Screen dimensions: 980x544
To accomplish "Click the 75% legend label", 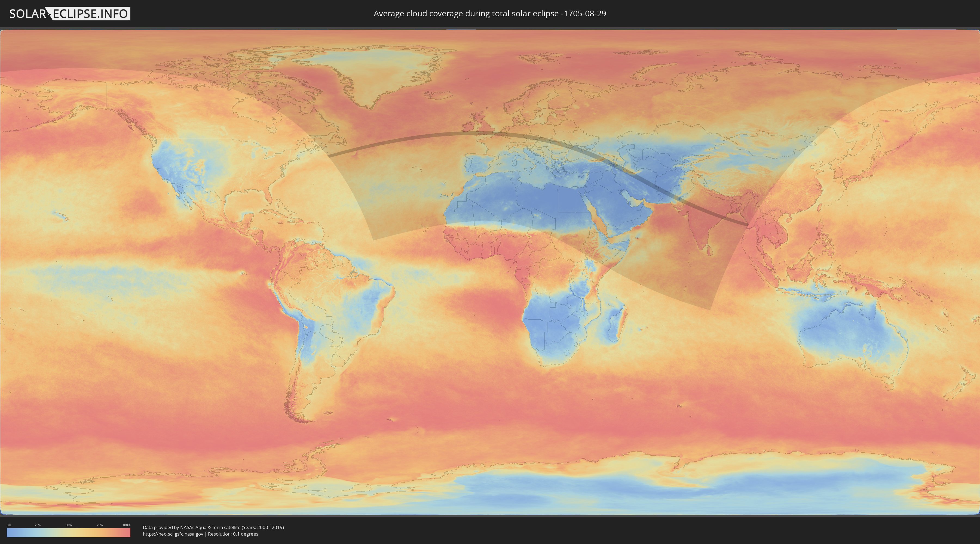I will (99, 525).
